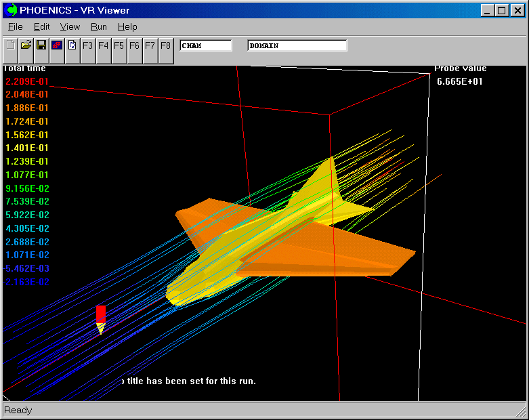The height and width of the screenshot is (420, 529).
Task: Click the red-blue toolbar icon
Action: [57, 45]
